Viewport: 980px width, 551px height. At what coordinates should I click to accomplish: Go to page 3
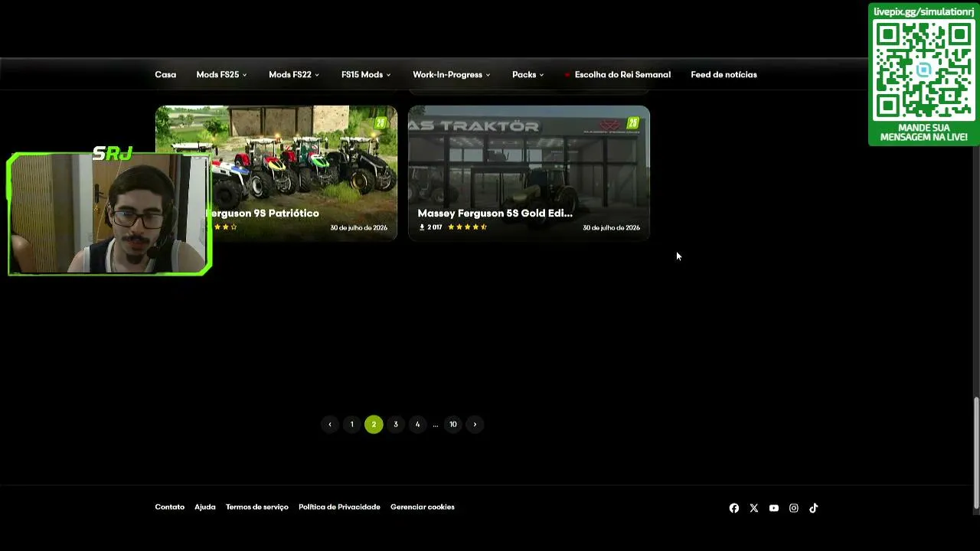(396, 424)
